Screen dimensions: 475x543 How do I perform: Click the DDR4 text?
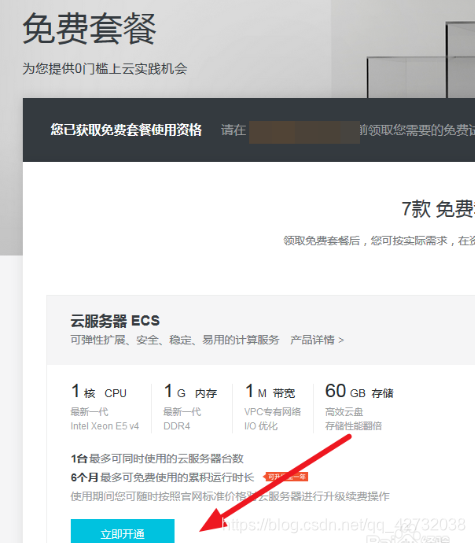click(177, 426)
